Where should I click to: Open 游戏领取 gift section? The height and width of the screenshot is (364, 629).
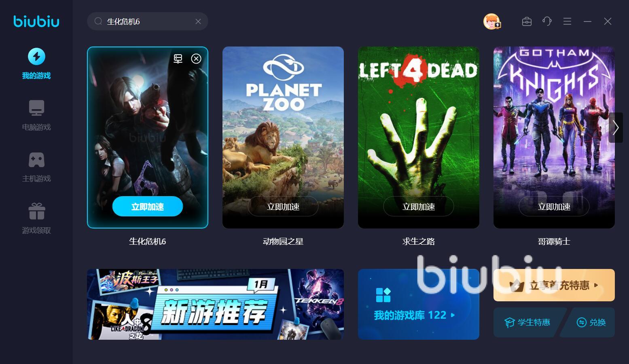[36, 219]
